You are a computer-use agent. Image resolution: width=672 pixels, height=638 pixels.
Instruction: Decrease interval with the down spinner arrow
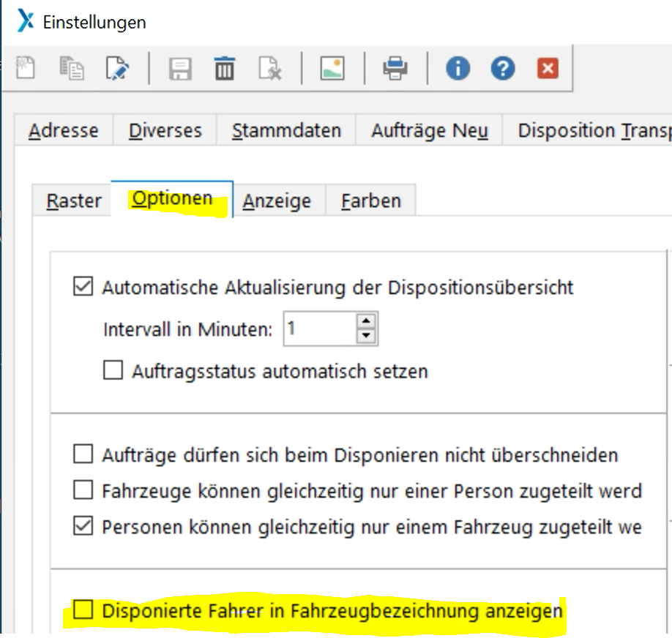(366, 337)
